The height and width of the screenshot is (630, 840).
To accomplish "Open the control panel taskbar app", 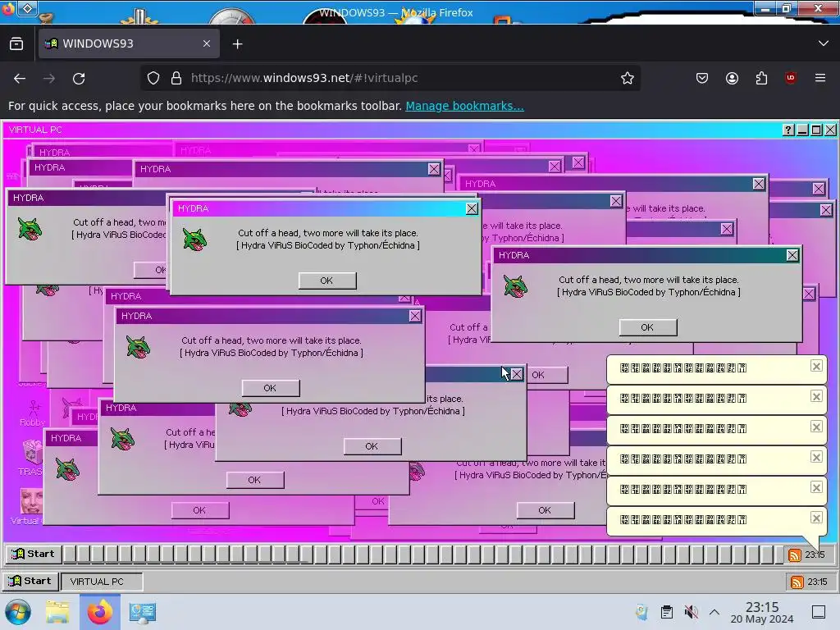I will coord(143,612).
